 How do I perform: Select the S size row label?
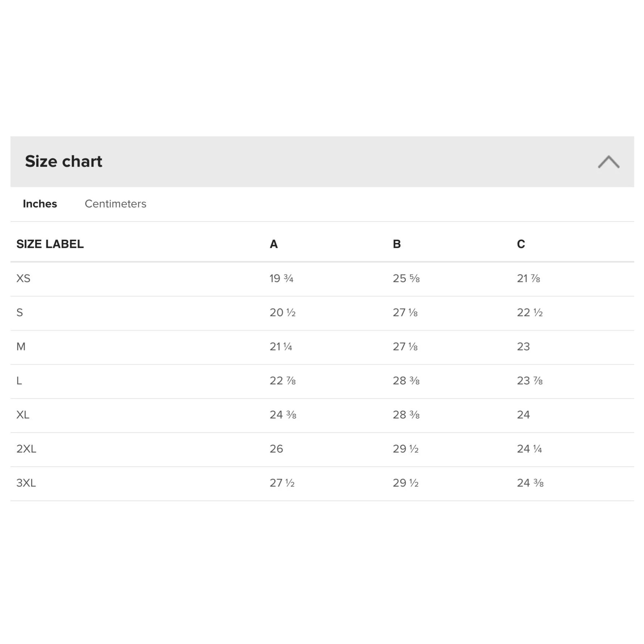click(x=20, y=312)
